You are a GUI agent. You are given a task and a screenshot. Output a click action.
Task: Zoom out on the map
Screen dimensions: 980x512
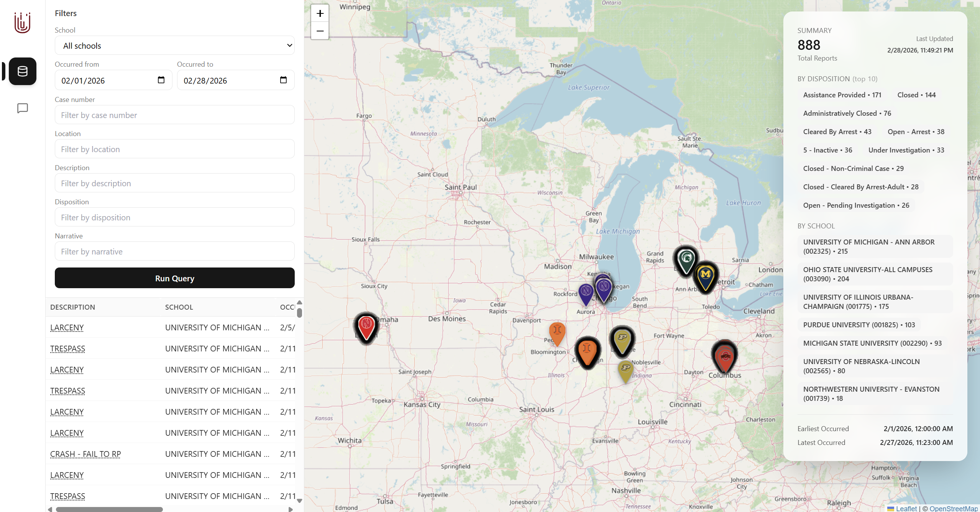click(x=320, y=31)
